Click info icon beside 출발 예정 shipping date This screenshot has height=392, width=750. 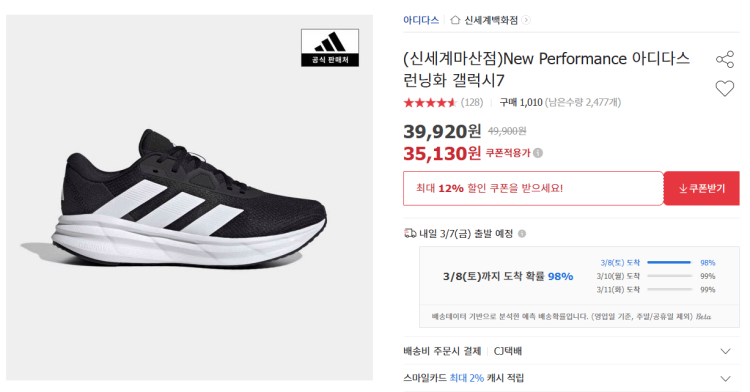[x=522, y=234]
